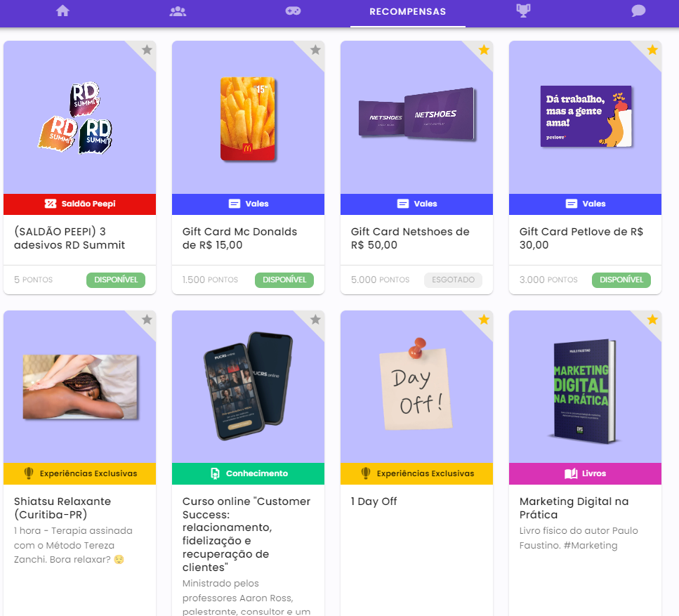Click ESGOTADO badge on Netshoes card

point(453,280)
